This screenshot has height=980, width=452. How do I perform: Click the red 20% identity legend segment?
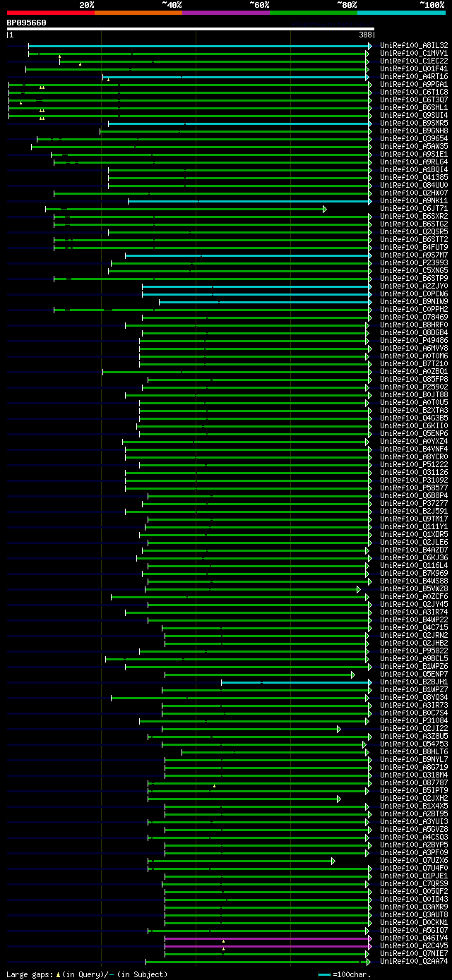point(50,13)
